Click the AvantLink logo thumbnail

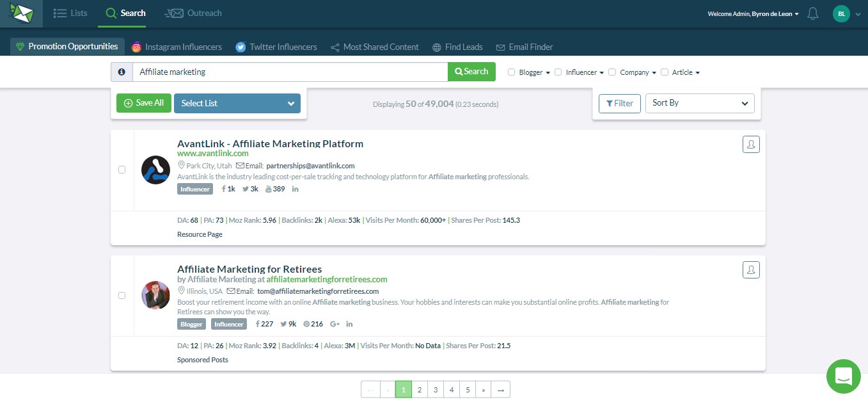[x=155, y=170]
